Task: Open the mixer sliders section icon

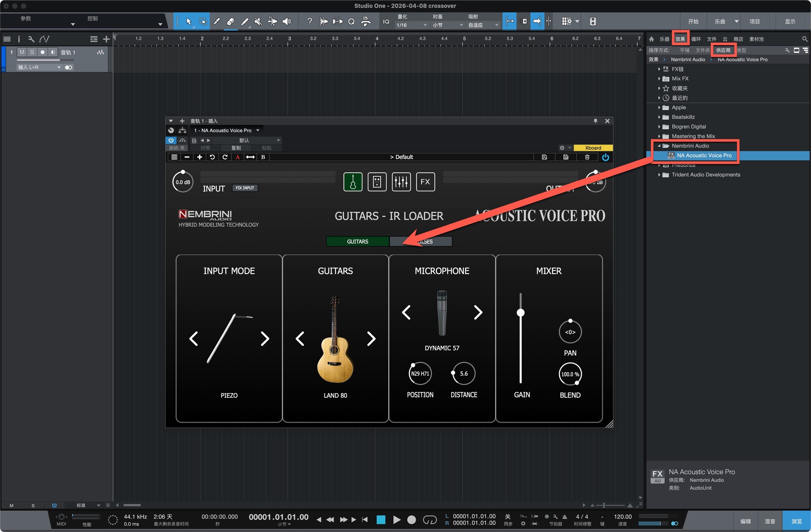Action: click(x=401, y=182)
